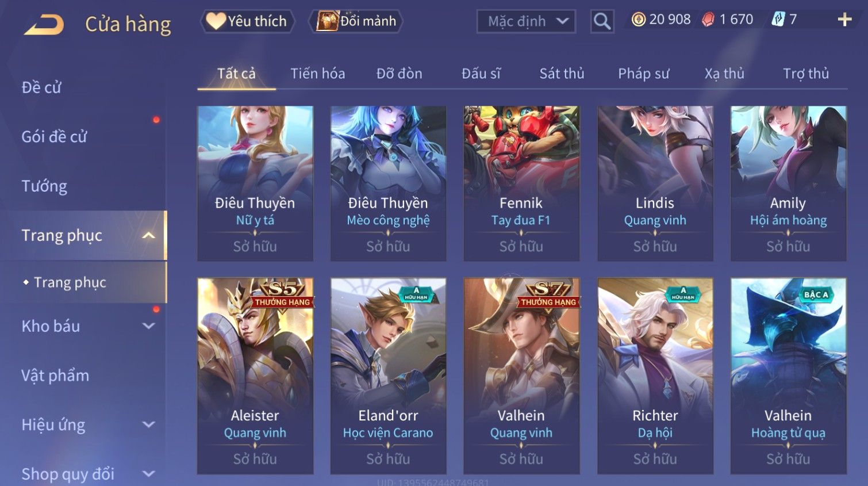Select Fennik Tay đua F1 skin card
This screenshot has height=486, width=868.
point(521,183)
